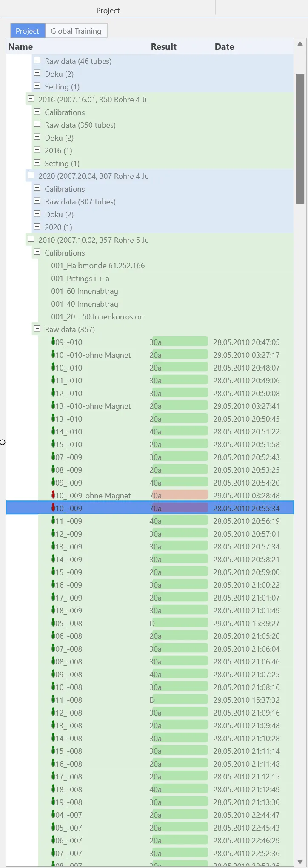The height and width of the screenshot is (868, 308).
Task: Select calibration 001_40 Innenabtrag
Action: pos(85,304)
